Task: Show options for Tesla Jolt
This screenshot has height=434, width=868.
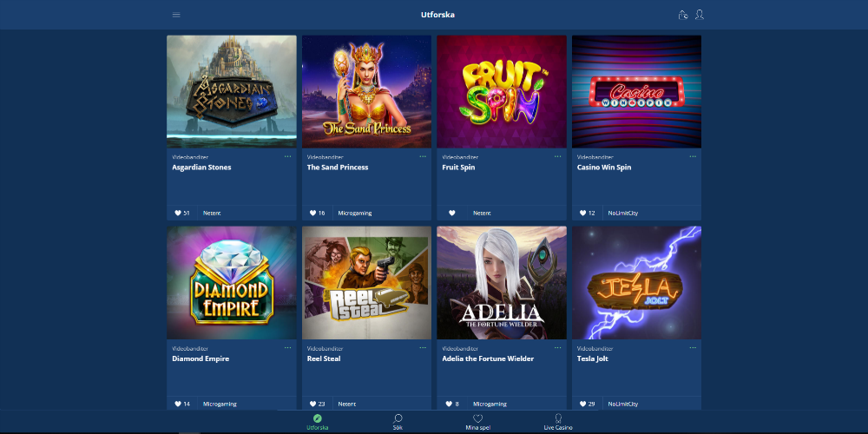Action: click(693, 348)
